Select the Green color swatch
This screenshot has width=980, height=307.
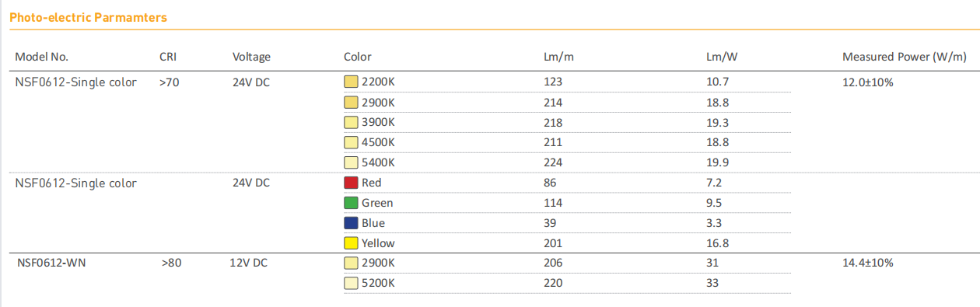click(351, 203)
